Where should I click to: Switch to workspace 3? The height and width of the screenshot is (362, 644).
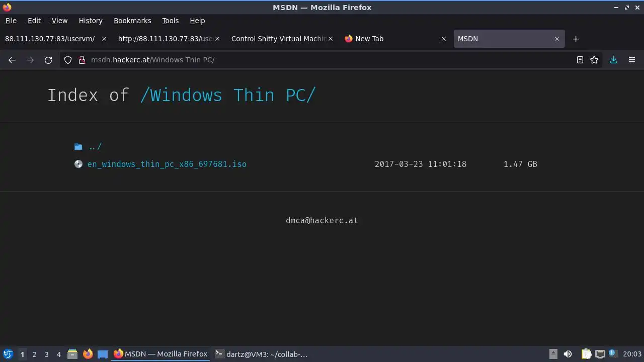point(46,354)
